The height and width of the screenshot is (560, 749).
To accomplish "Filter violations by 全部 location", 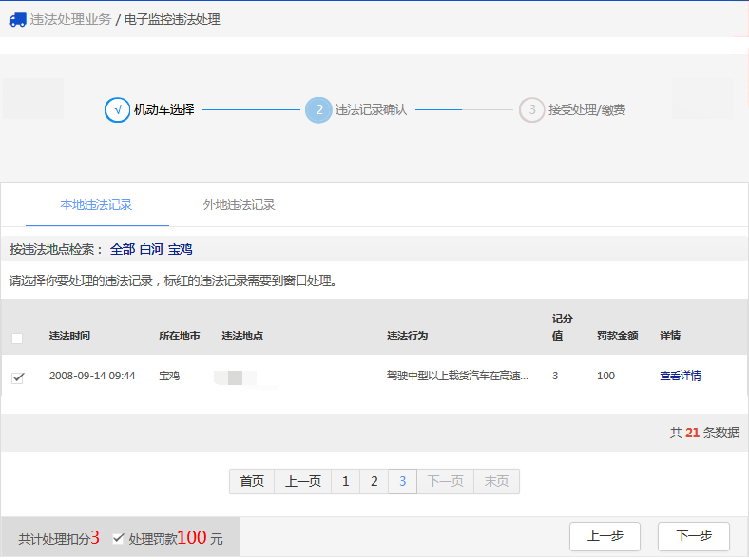I will (x=123, y=249).
